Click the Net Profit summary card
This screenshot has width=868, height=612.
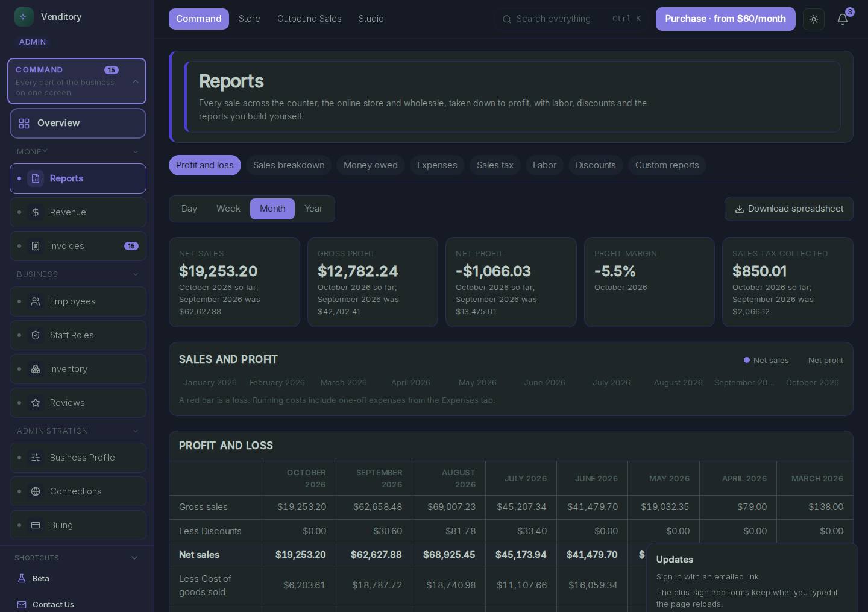[x=511, y=282]
